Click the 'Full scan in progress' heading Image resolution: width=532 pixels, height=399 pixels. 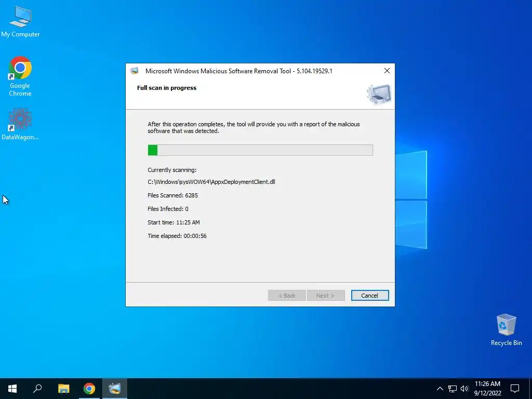pyautogui.click(x=167, y=88)
